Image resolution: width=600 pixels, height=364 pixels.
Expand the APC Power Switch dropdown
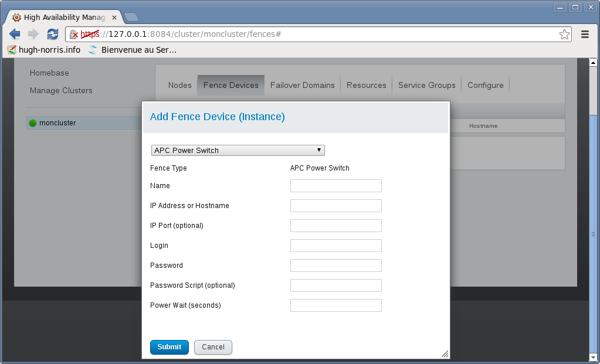238,150
